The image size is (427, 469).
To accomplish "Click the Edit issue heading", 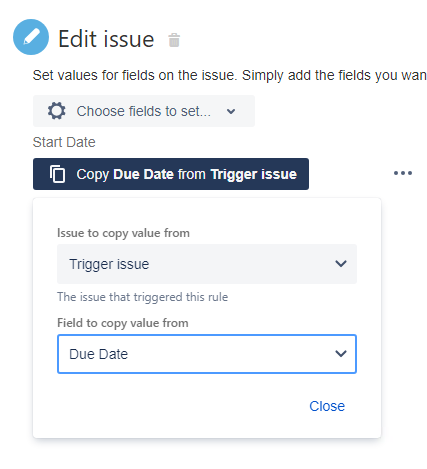I will [106, 39].
